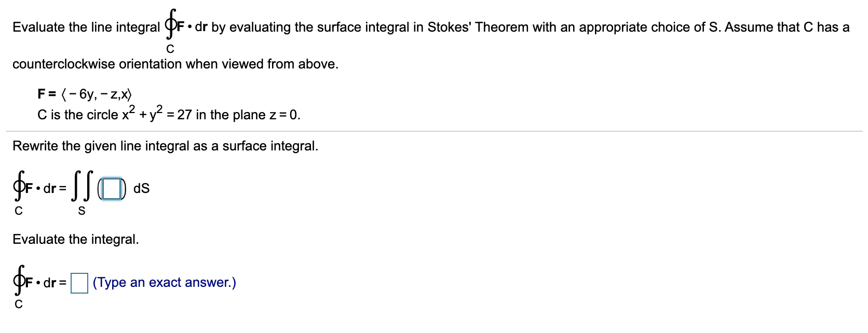Click the exact answer input box after F • dr =
This screenshot has width=868, height=333.
tap(79, 283)
